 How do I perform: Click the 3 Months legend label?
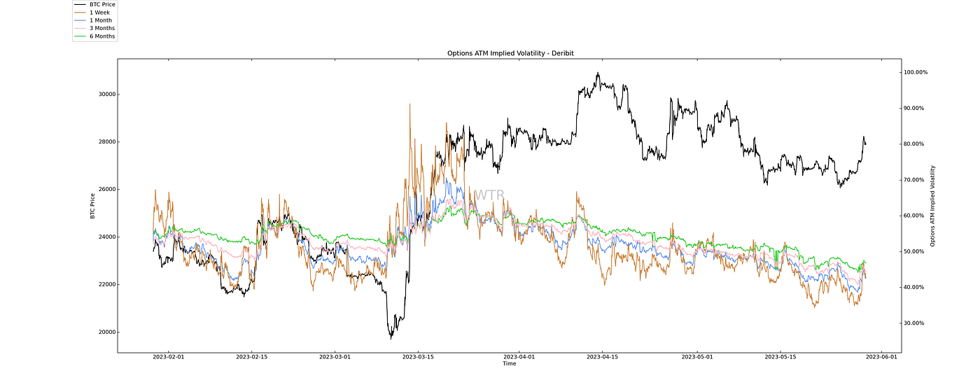point(102,28)
